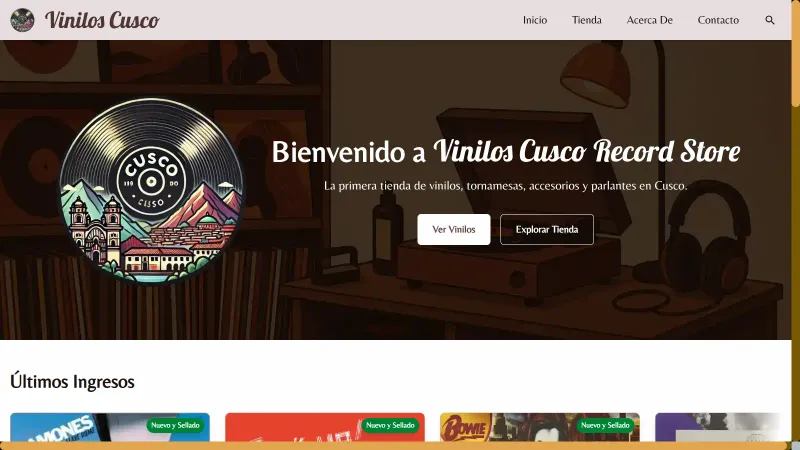Open the Ramones album product card
Screen dimensions: 800x450
(x=110, y=427)
